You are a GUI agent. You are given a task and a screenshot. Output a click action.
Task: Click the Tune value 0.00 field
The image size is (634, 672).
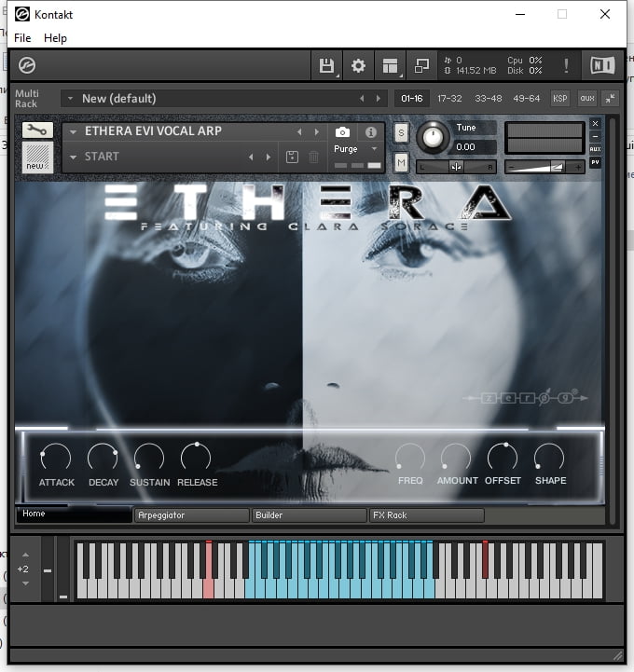tap(473, 147)
